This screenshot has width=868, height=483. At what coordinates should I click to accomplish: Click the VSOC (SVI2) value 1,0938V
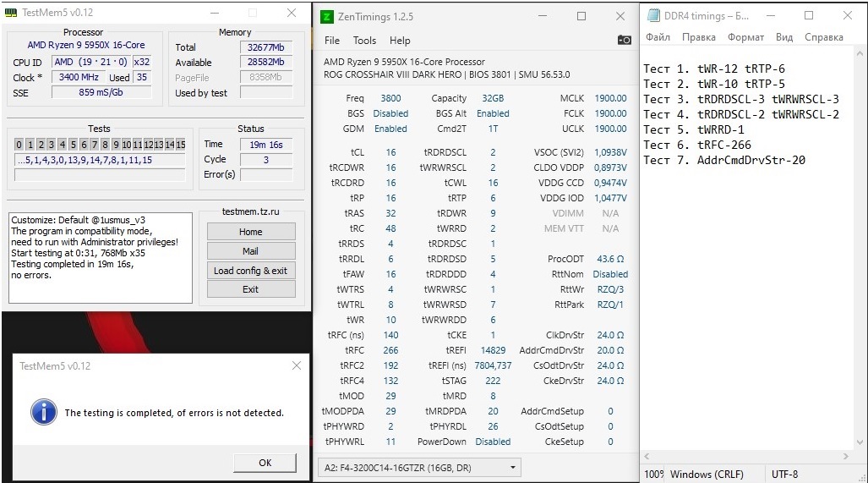click(x=610, y=151)
